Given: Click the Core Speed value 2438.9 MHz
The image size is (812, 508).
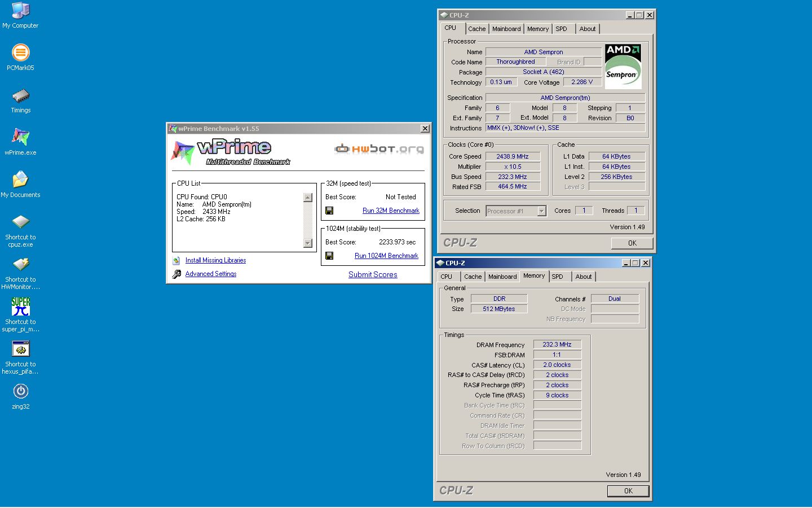Looking at the screenshot, I should pyautogui.click(x=513, y=156).
